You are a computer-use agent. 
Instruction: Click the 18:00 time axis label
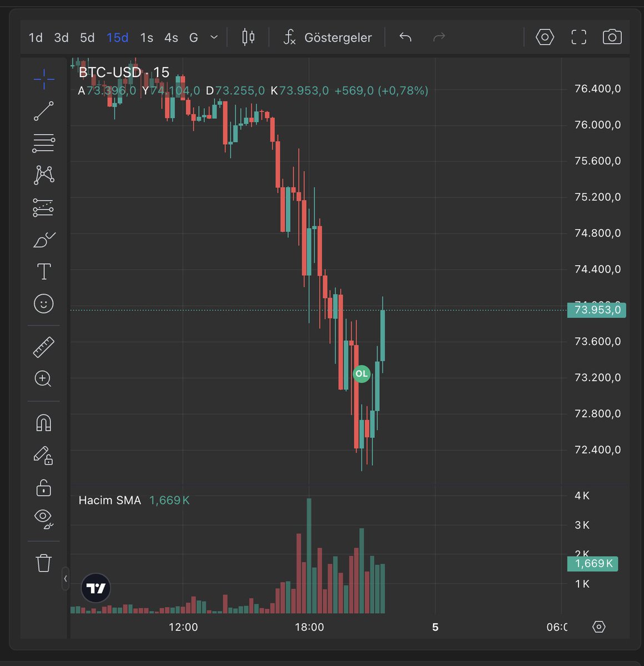coord(309,627)
